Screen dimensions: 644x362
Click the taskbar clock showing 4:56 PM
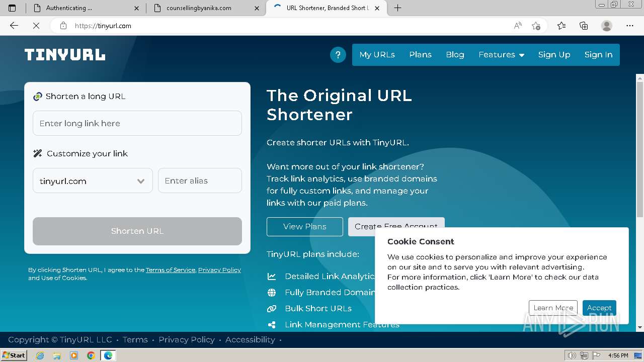[618, 355]
